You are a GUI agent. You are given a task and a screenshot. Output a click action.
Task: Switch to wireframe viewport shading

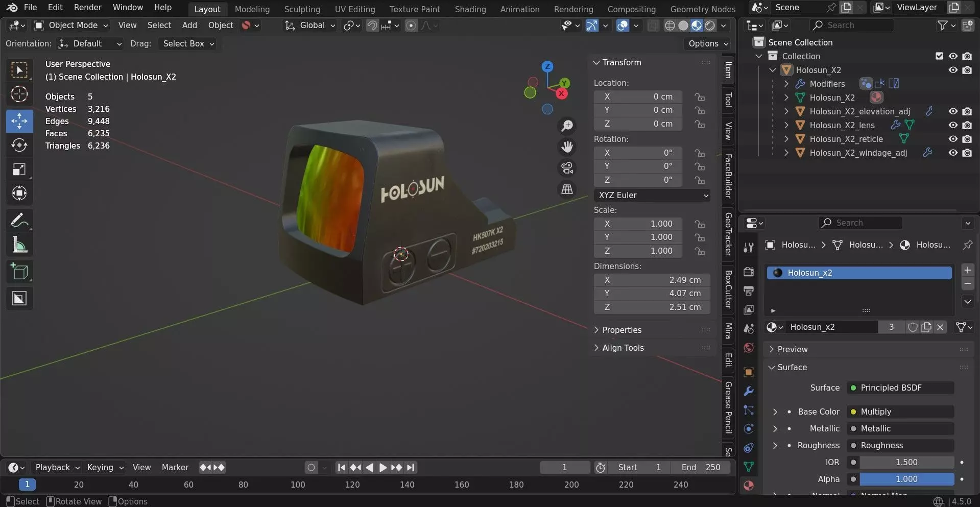point(670,26)
